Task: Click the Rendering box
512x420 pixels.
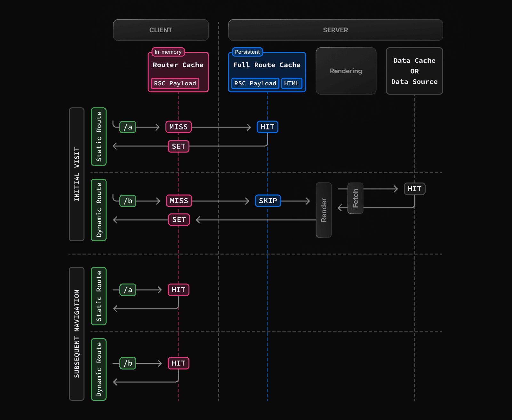Action: click(x=346, y=71)
